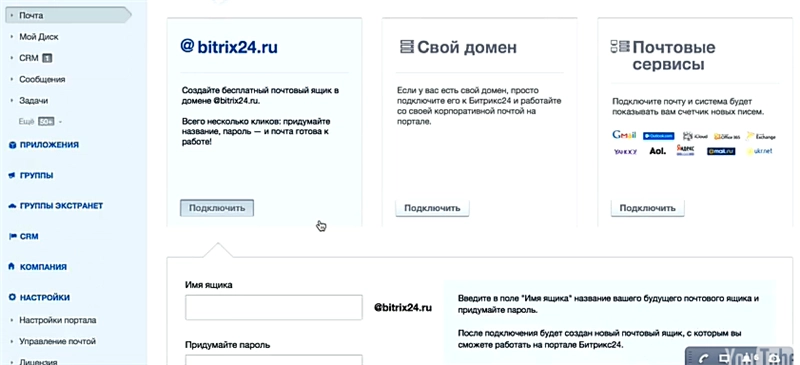
Task: Expand the Ещё dropdown in sidebar
Action: (x=40, y=122)
